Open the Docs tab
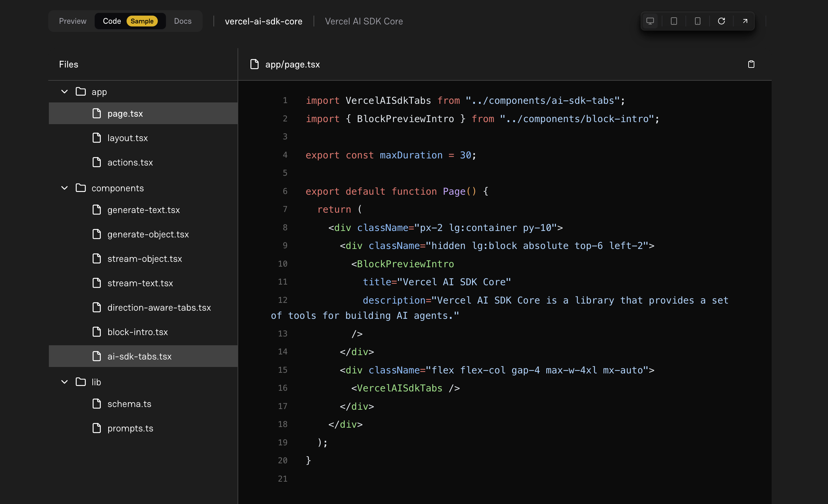The width and height of the screenshot is (828, 504). pos(183,21)
